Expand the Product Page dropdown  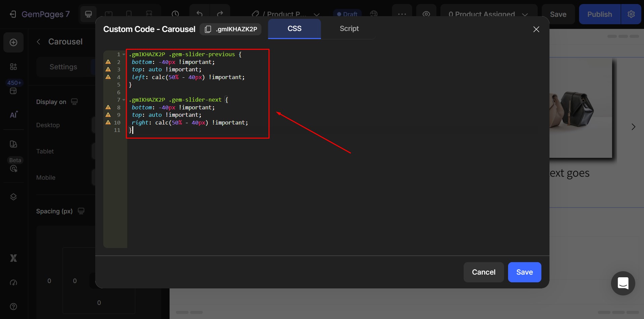coord(317,14)
